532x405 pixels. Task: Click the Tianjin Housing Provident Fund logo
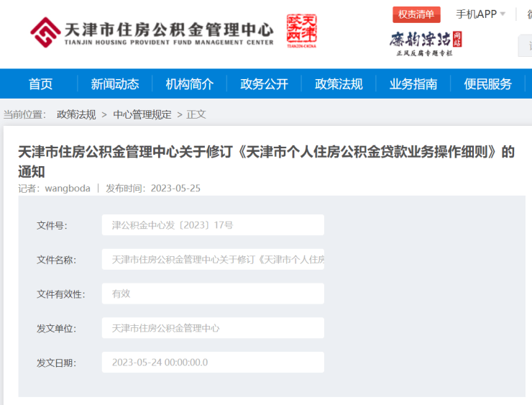tap(152, 32)
